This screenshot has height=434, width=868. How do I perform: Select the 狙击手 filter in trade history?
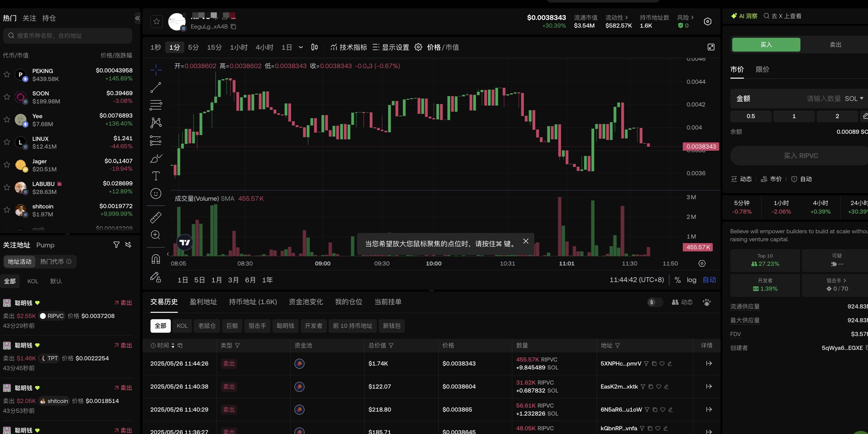(x=257, y=326)
